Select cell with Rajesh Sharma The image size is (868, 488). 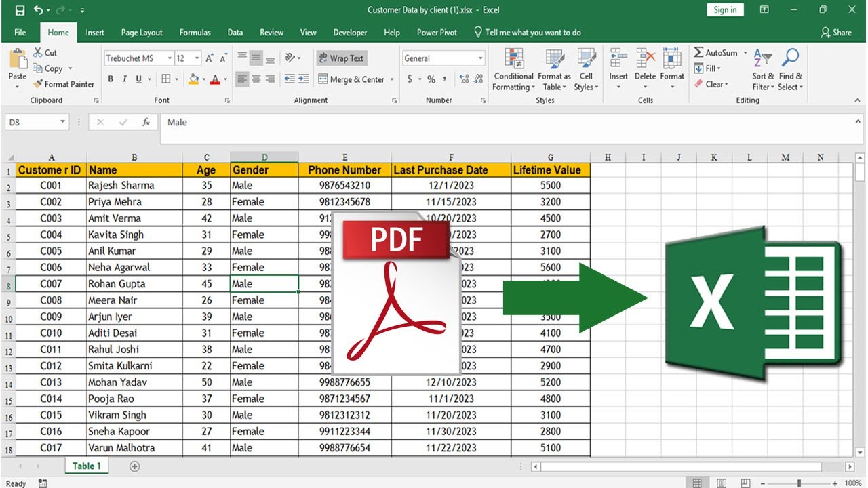click(x=134, y=185)
